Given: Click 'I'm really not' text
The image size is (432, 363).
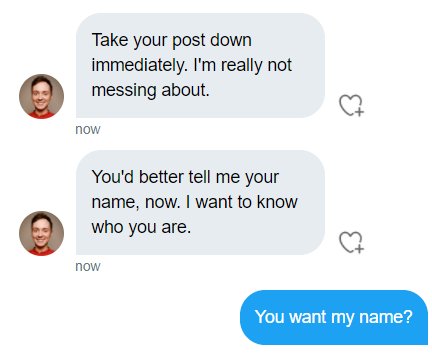Looking at the screenshot, I should pyautogui.click(x=243, y=65).
